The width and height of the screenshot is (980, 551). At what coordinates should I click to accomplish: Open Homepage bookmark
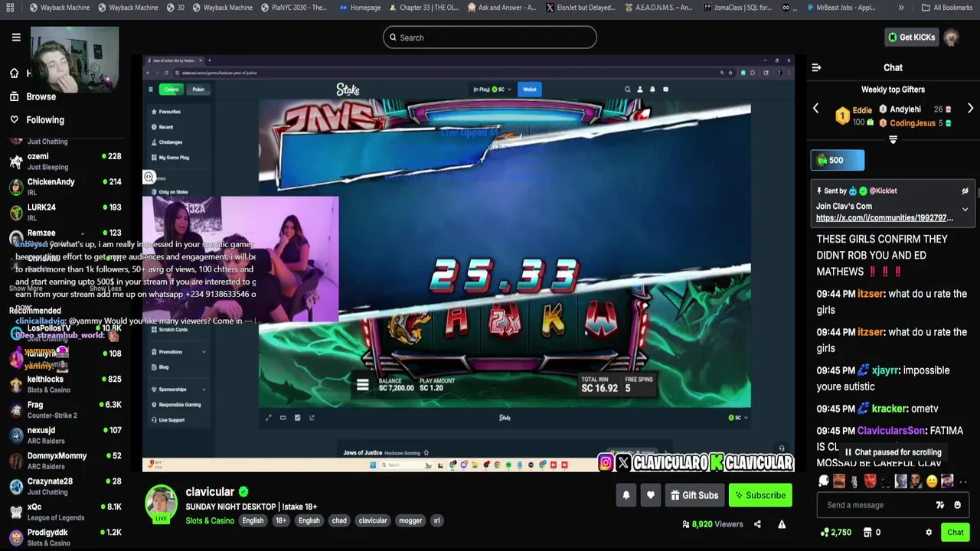[360, 8]
